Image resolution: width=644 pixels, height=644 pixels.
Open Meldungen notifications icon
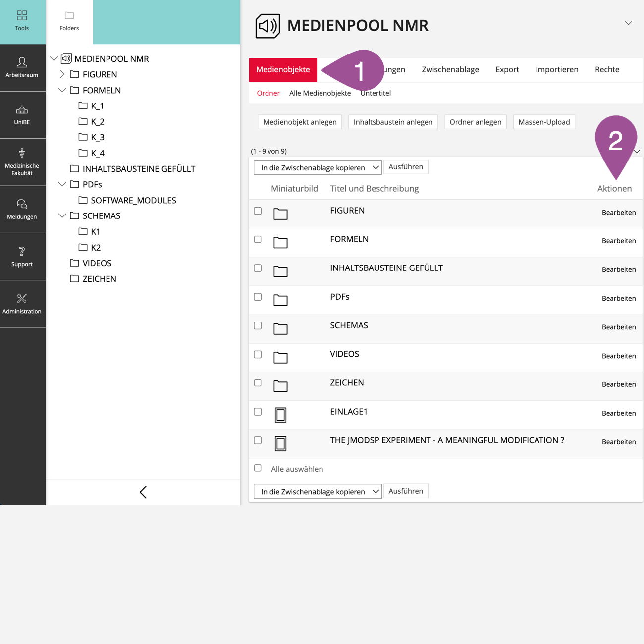(x=22, y=204)
